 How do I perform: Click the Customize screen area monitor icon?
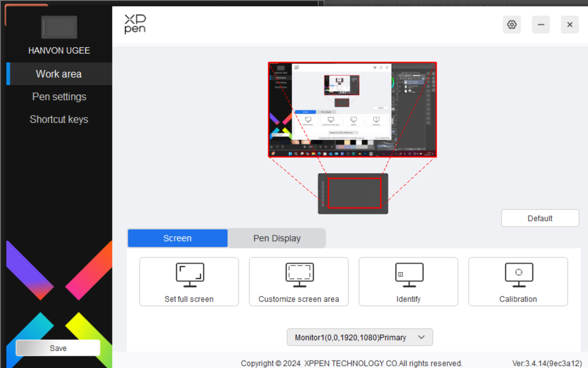(x=300, y=275)
